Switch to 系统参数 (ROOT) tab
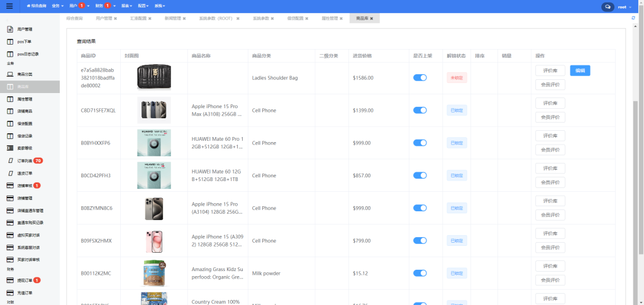 pyautogui.click(x=216, y=18)
